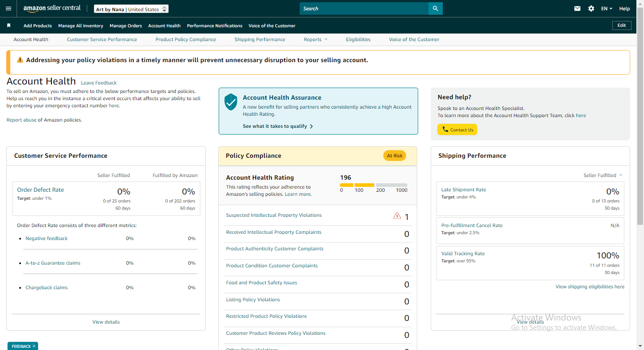Switch to the Shipping Performance tab
Viewport: 644px width, 350px height.
(260, 39)
